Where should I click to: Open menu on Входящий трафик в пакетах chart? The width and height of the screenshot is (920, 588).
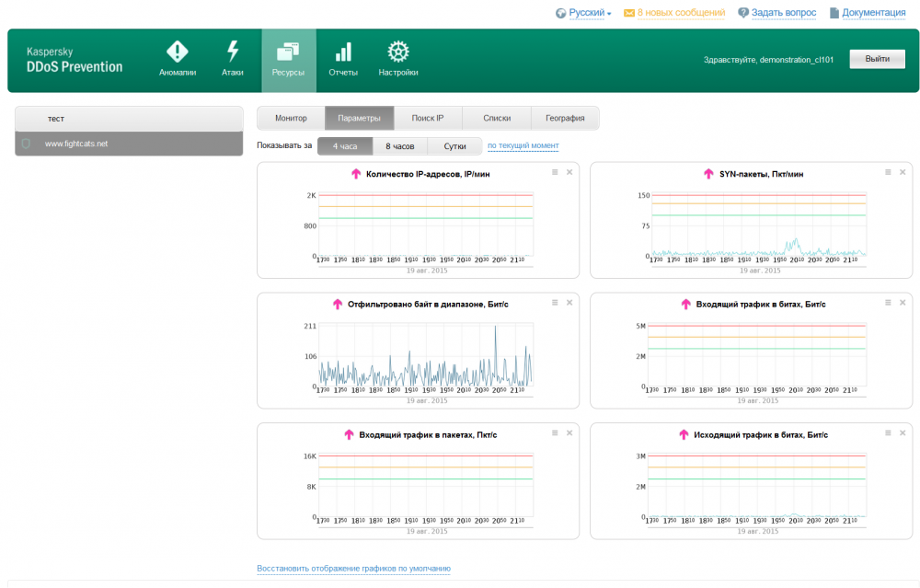[554, 433]
